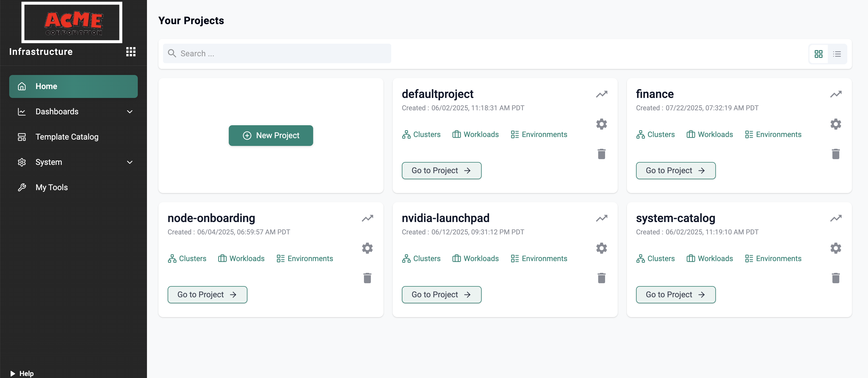868x378 pixels.
Task: Delete node-onboarding trash icon
Action: (x=367, y=278)
